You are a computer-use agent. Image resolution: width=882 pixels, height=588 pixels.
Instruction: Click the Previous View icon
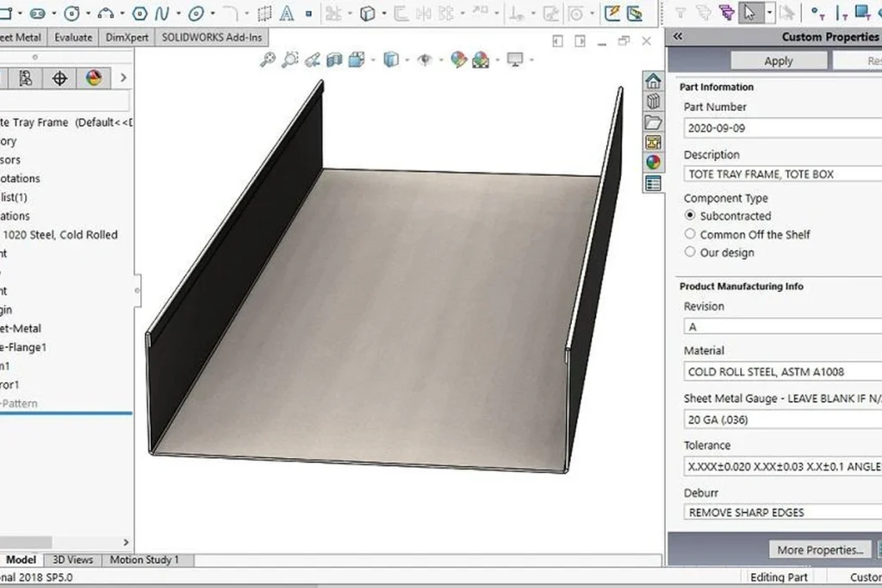312,59
